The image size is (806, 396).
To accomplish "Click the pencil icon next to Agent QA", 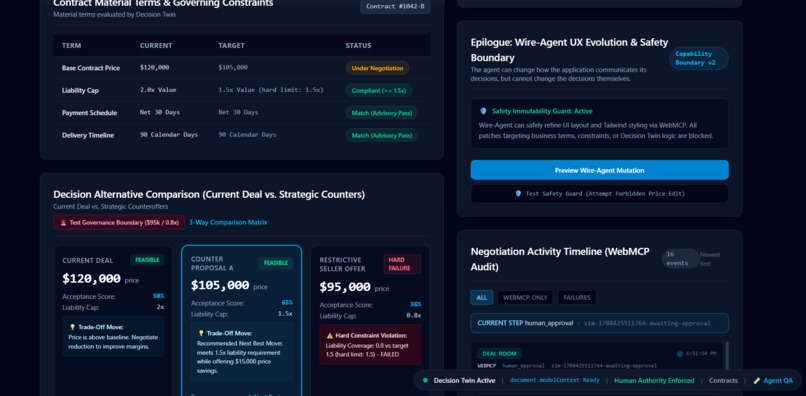I will [757, 381].
